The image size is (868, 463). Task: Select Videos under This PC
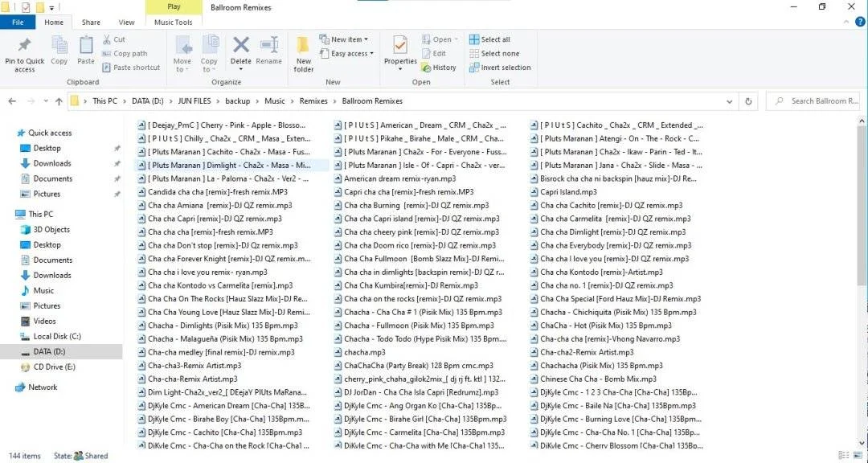pyautogui.click(x=38, y=321)
